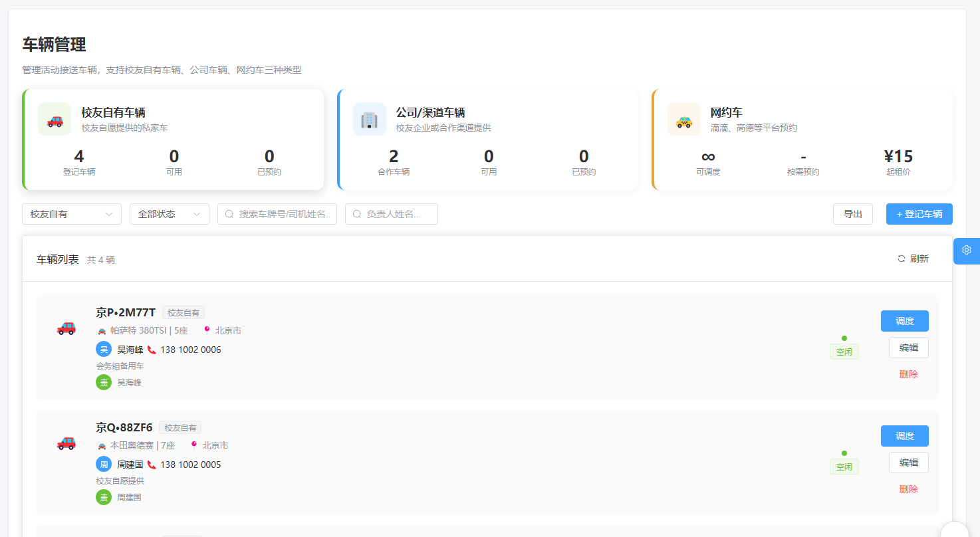
Task: Click the small car icon before 本田奥德赛
Action: (102, 446)
